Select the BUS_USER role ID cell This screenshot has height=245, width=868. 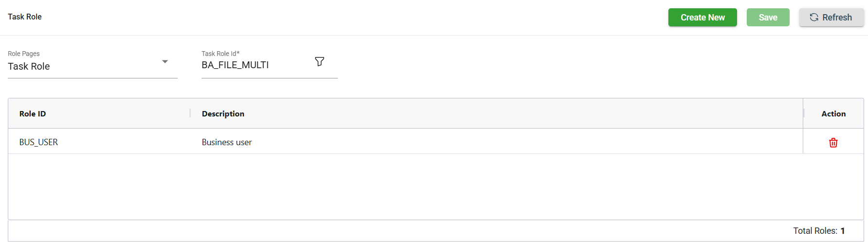click(x=39, y=142)
